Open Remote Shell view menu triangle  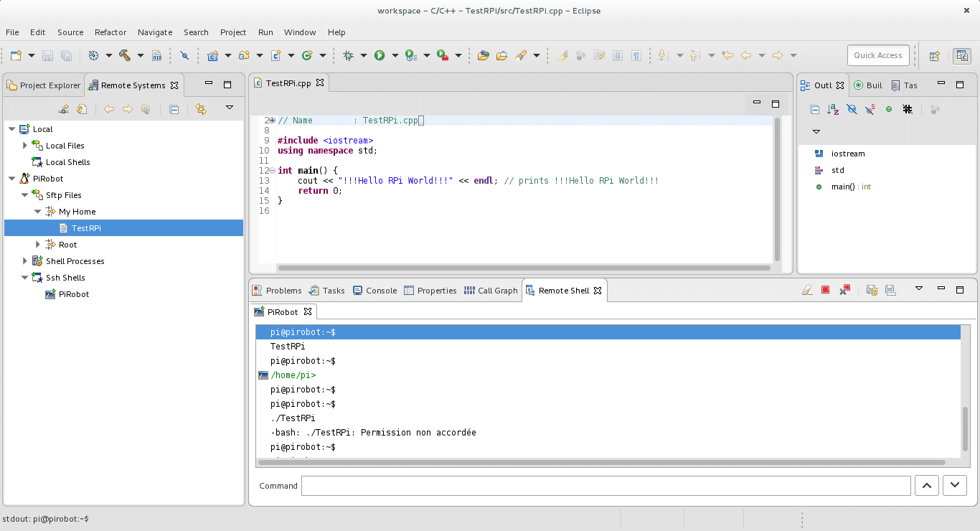[918, 288]
